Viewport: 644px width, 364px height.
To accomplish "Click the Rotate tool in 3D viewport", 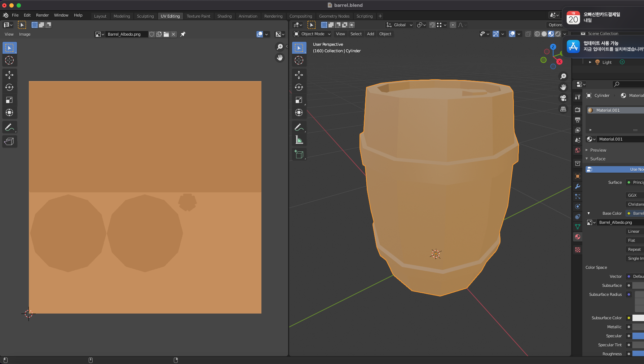I will (x=299, y=87).
